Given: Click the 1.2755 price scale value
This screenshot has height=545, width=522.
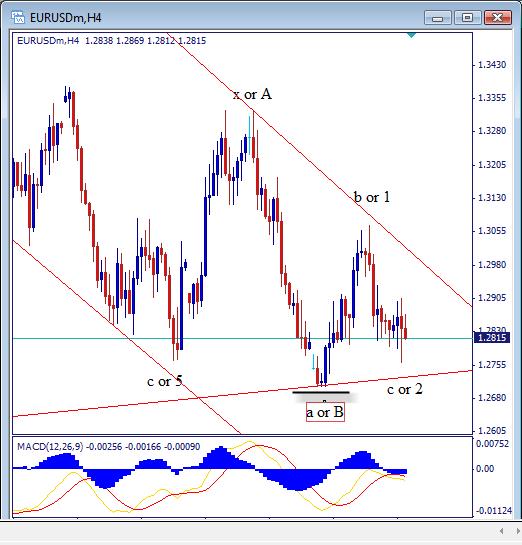Looking at the screenshot, I should point(492,365).
